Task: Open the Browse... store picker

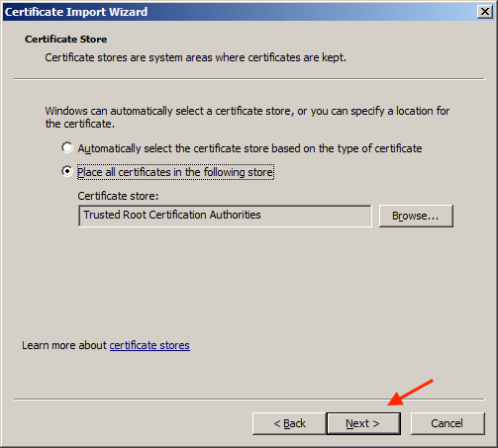Action: tap(416, 216)
